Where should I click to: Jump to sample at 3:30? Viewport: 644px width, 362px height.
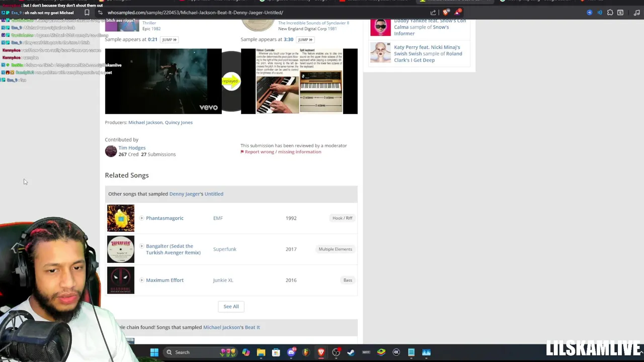[x=305, y=40]
